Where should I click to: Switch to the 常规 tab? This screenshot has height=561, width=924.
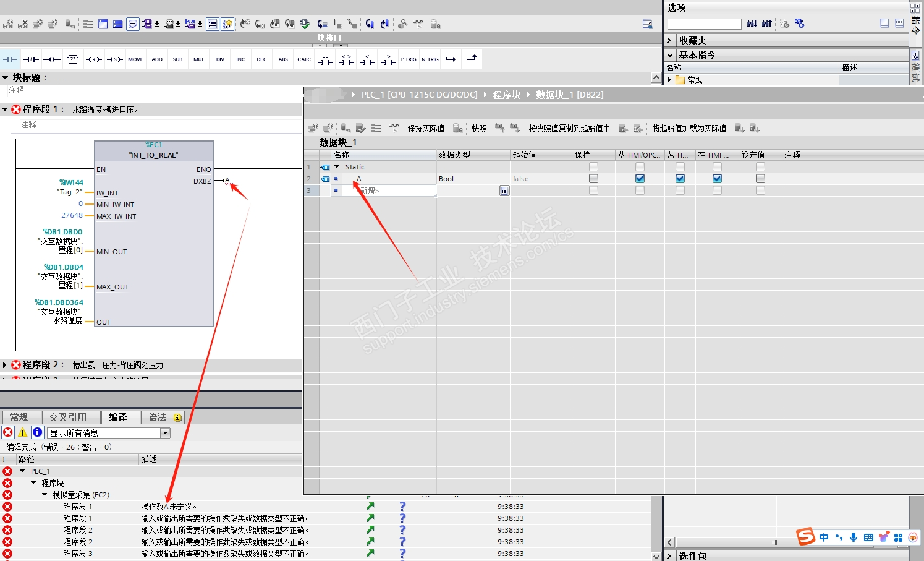click(21, 418)
